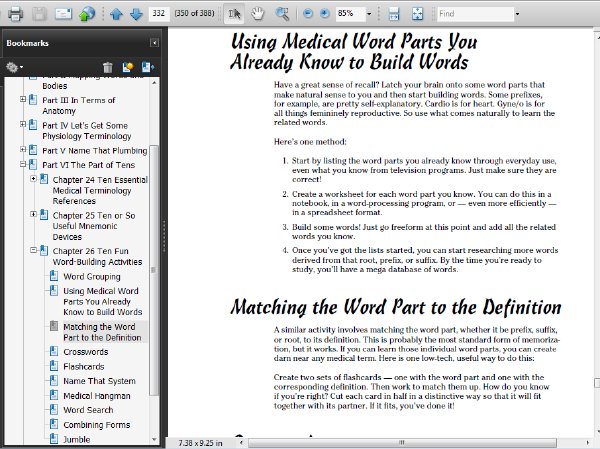The image size is (600, 449).
Task: Open the Flashcards bookmark
Action: click(x=84, y=366)
